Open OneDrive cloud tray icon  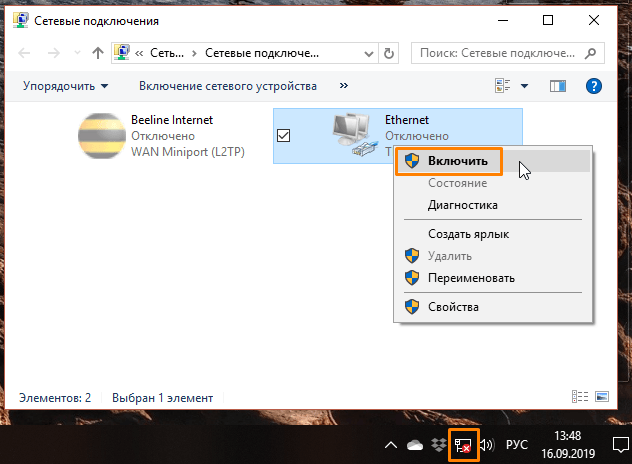tap(415, 445)
